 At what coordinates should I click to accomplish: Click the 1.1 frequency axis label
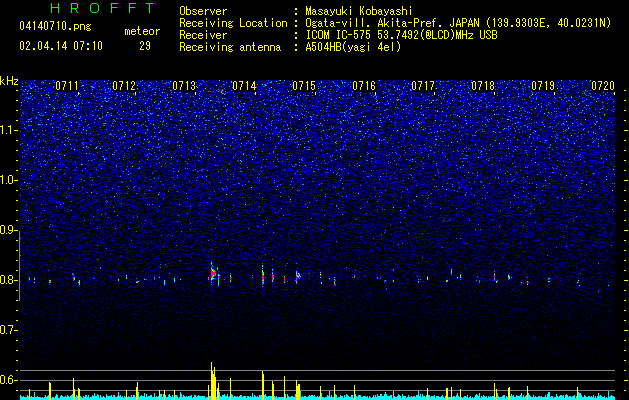(8, 130)
